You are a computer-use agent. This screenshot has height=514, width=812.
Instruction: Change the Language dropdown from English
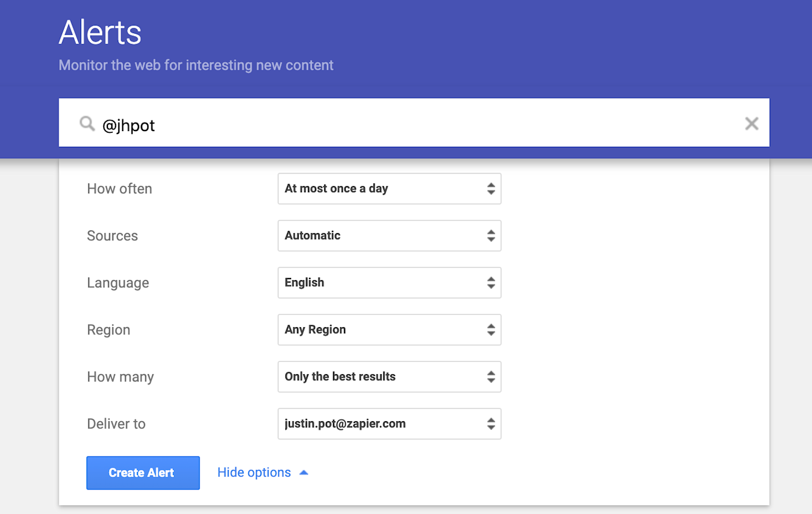click(389, 283)
